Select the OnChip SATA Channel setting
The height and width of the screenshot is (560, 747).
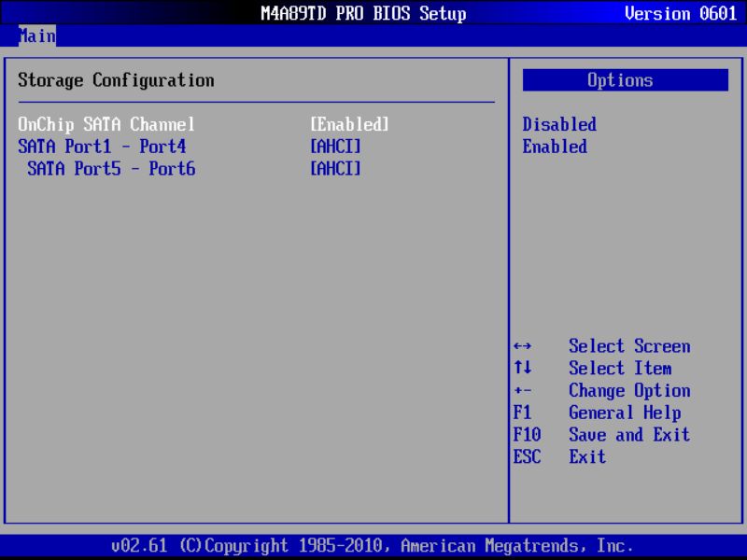click(106, 124)
